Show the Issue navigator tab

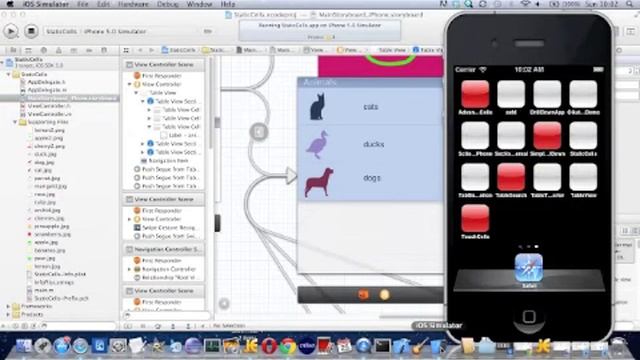59,50
